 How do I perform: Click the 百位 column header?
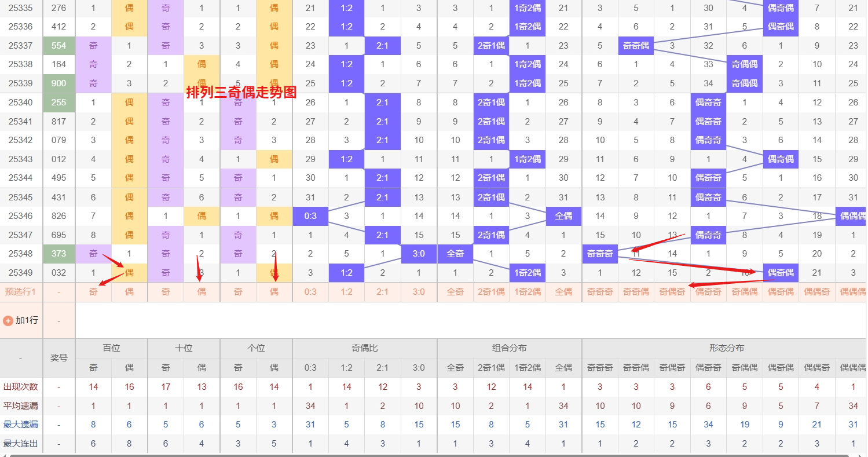(111, 348)
